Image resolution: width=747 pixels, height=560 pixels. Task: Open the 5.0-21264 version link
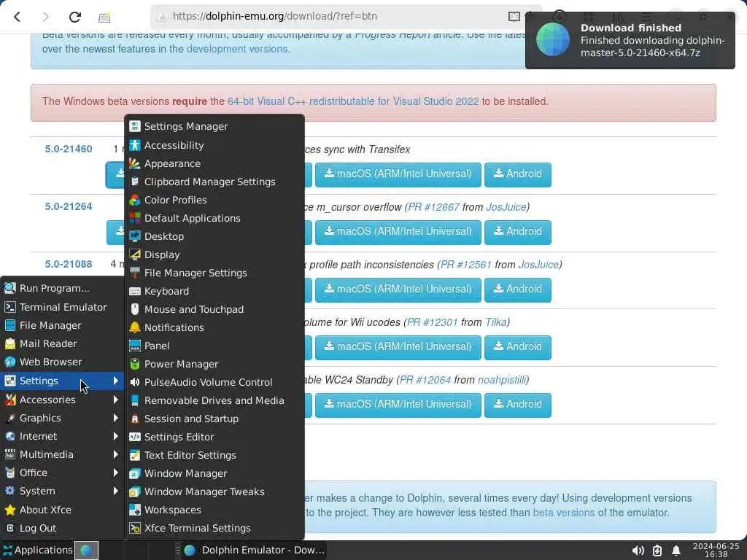coord(69,206)
